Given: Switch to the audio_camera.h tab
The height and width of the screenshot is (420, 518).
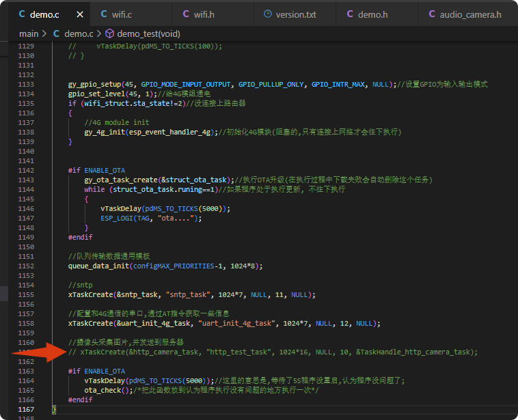Looking at the screenshot, I should (x=470, y=14).
